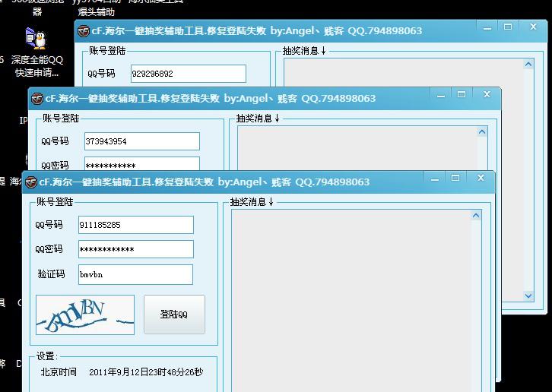Refresh the captcha image BMVBN

point(85,315)
